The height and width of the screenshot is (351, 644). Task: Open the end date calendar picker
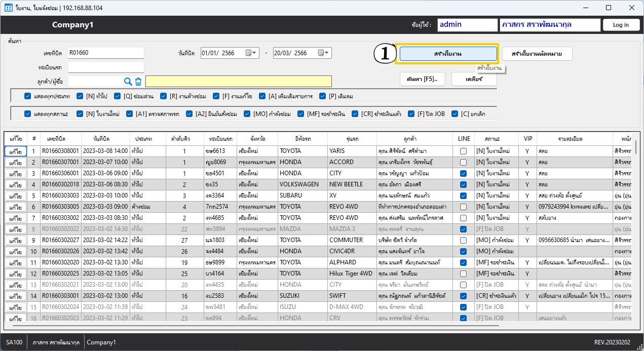coord(321,53)
